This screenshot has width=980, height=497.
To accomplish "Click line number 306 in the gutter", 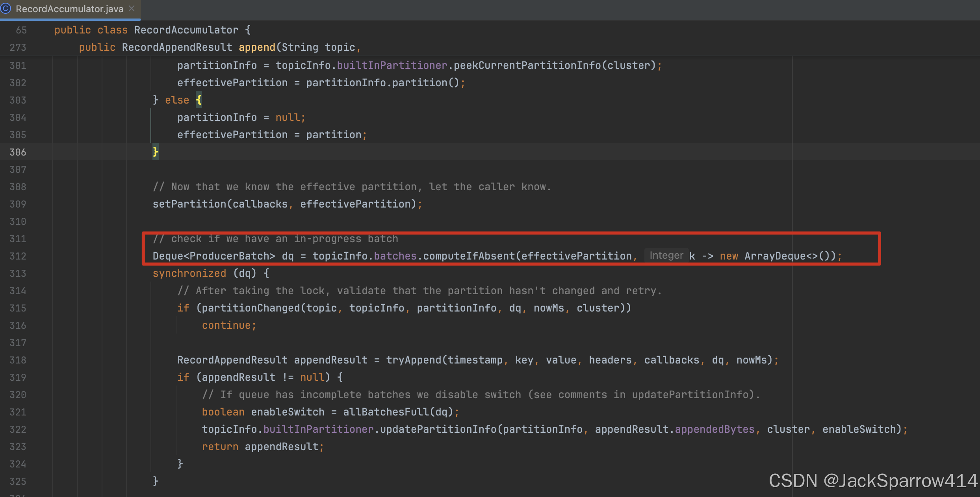I will pyautogui.click(x=18, y=152).
